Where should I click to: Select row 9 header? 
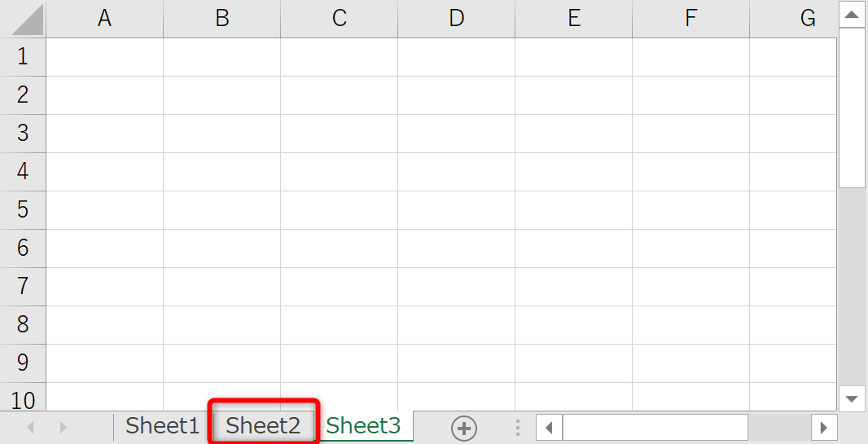pos(23,363)
